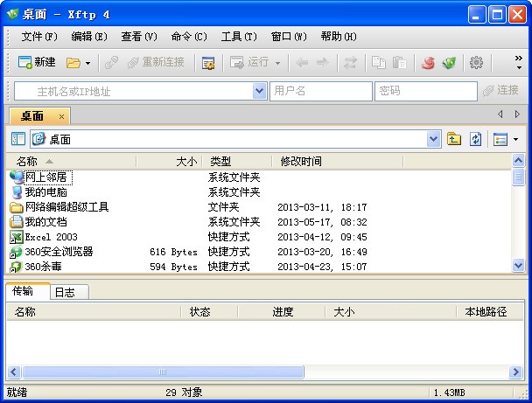Sort by the 大小 column header in file list

[169, 162]
